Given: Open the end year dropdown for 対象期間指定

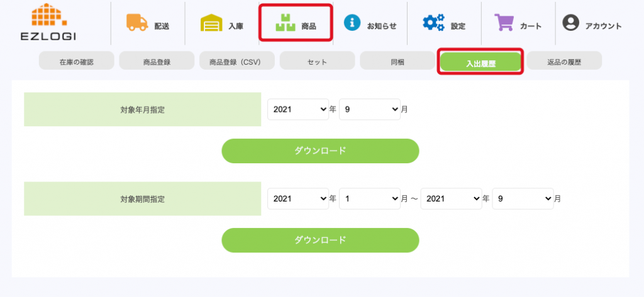Looking at the screenshot, I should click(451, 198).
